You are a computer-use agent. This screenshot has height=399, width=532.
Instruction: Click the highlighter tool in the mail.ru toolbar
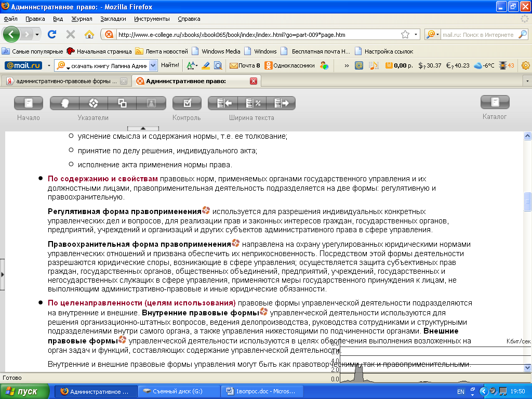[206, 65]
